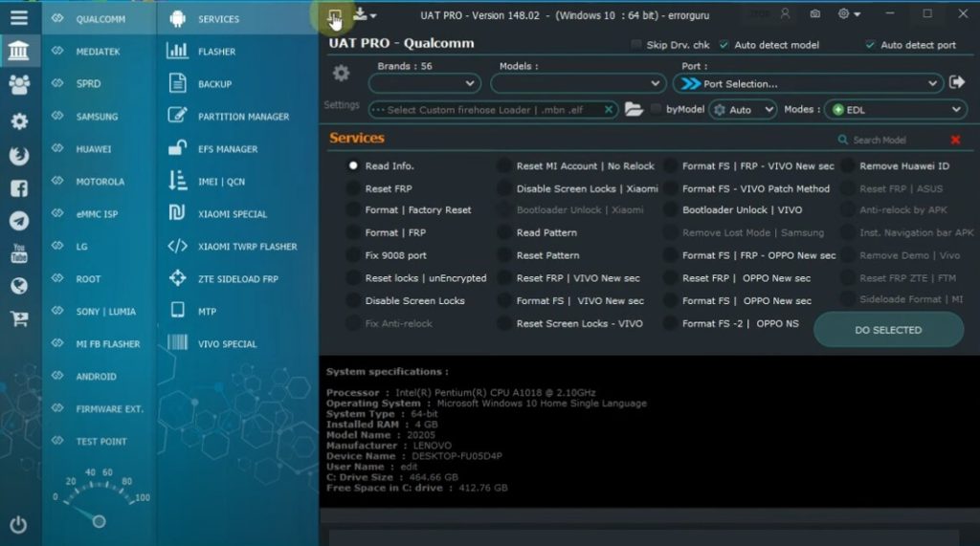The width and height of the screenshot is (980, 546).
Task: Open the Port Selection dropdown
Action: coord(808,83)
